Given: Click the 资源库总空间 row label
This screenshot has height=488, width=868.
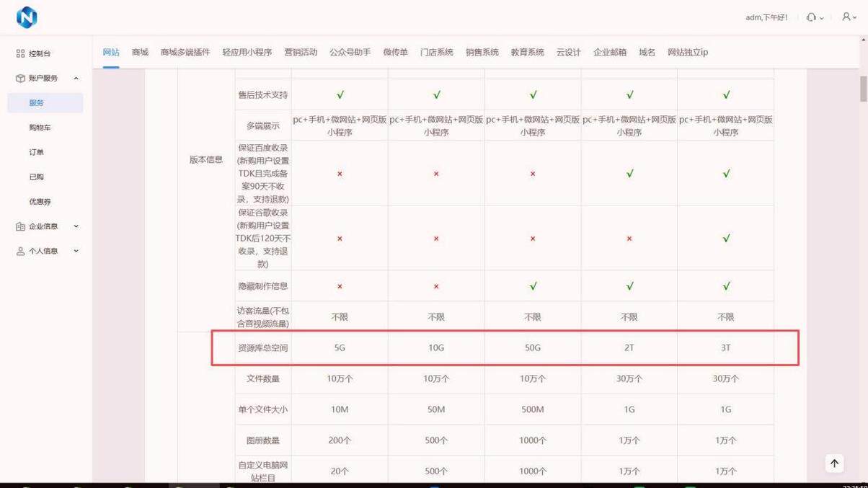Looking at the screenshot, I should (x=263, y=347).
